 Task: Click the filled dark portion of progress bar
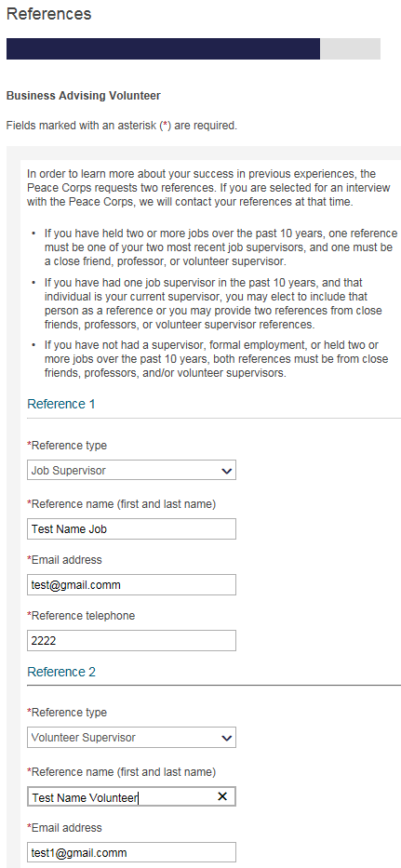pyautogui.click(x=164, y=48)
